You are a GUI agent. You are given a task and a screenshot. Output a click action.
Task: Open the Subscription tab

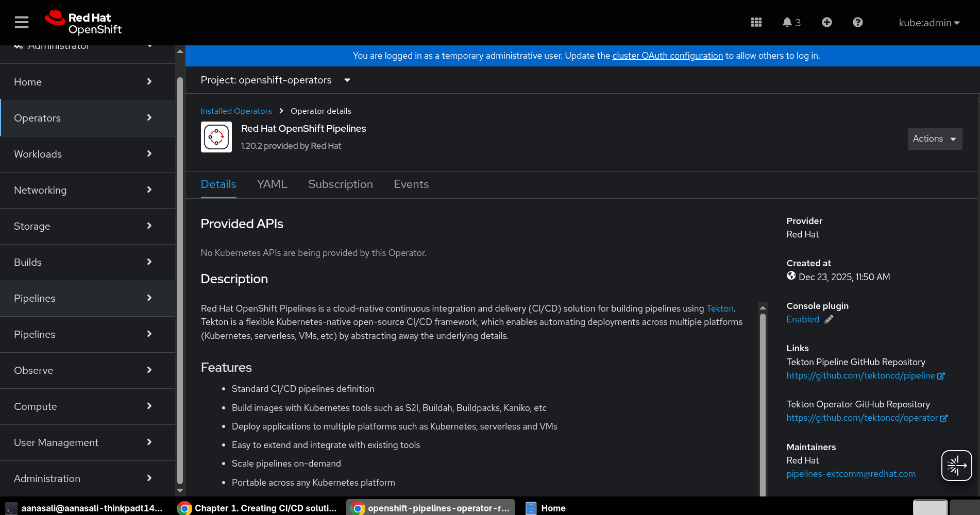[x=341, y=184]
